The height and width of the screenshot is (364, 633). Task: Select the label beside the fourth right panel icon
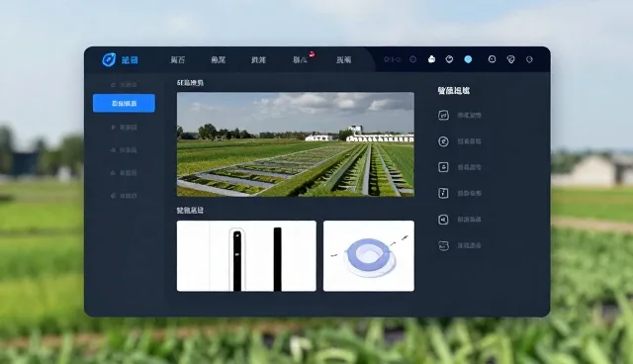[469, 193]
